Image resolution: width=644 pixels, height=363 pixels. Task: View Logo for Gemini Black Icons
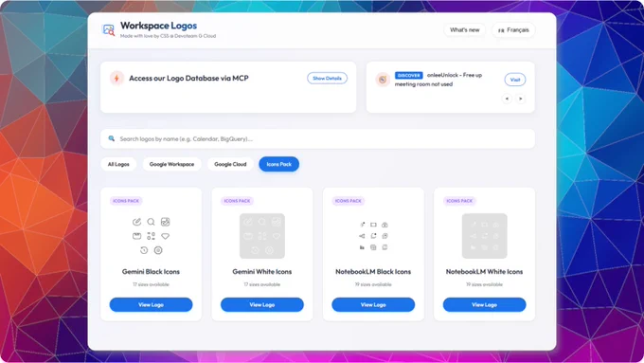coord(151,304)
